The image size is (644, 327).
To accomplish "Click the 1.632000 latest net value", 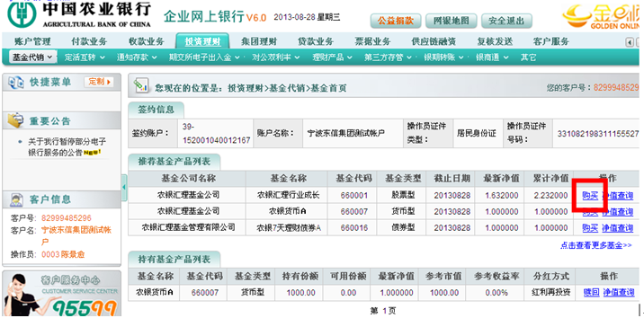I will (502, 196).
